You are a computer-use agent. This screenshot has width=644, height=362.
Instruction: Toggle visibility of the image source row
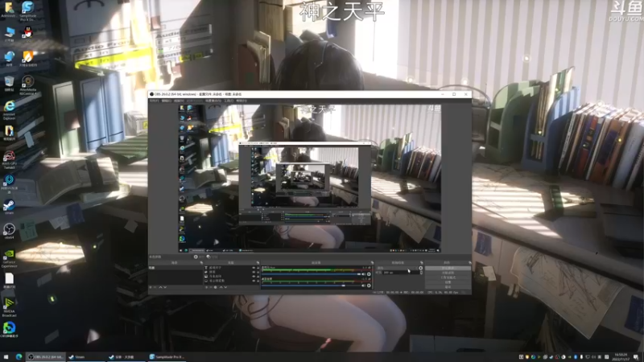254,276
